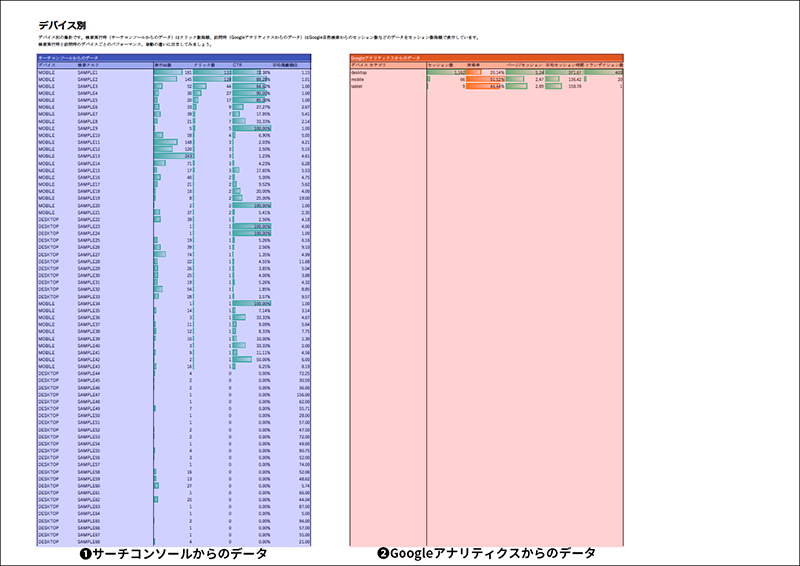Click the SAMPLE55 query cell

89,451
